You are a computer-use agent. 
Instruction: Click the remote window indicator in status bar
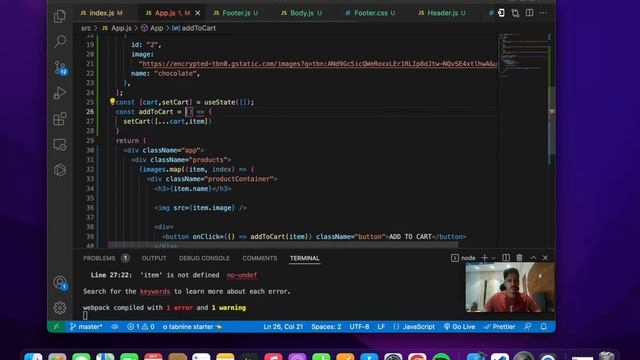[56, 327]
